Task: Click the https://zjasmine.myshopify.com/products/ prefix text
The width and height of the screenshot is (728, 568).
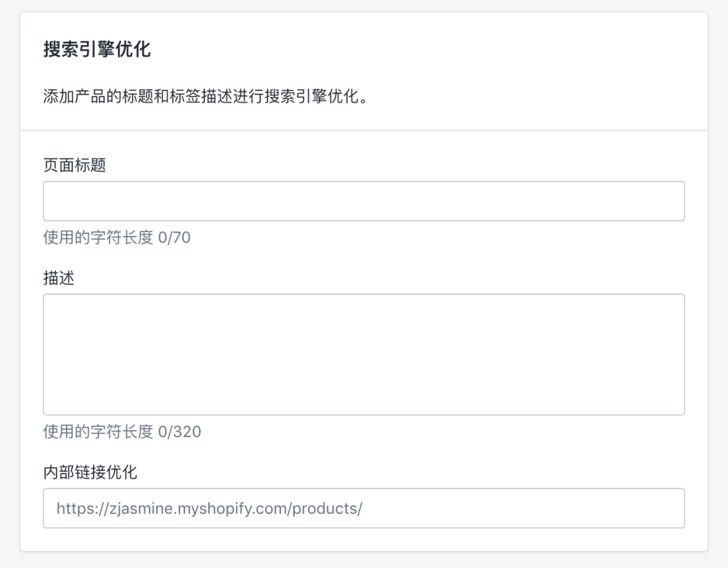Action: coord(210,508)
